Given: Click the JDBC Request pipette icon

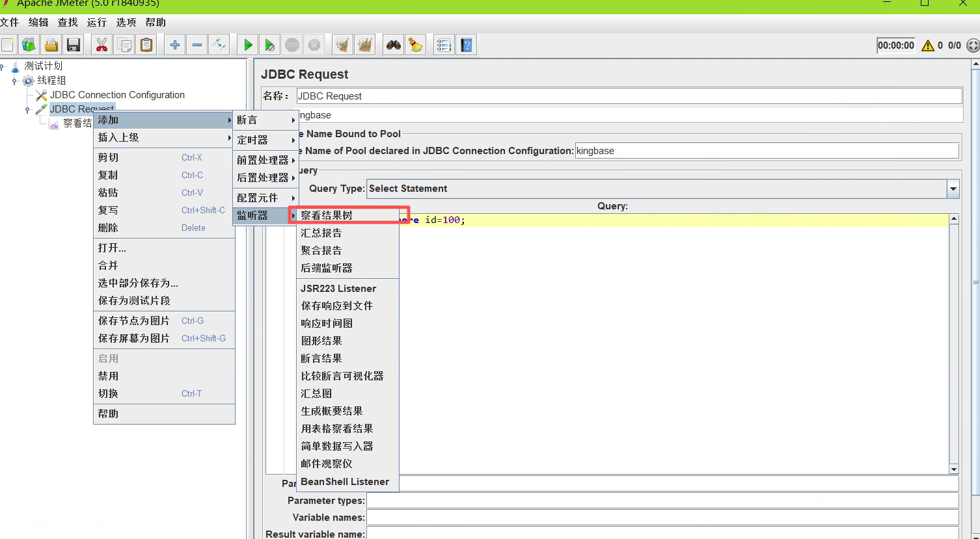Looking at the screenshot, I should pos(42,109).
